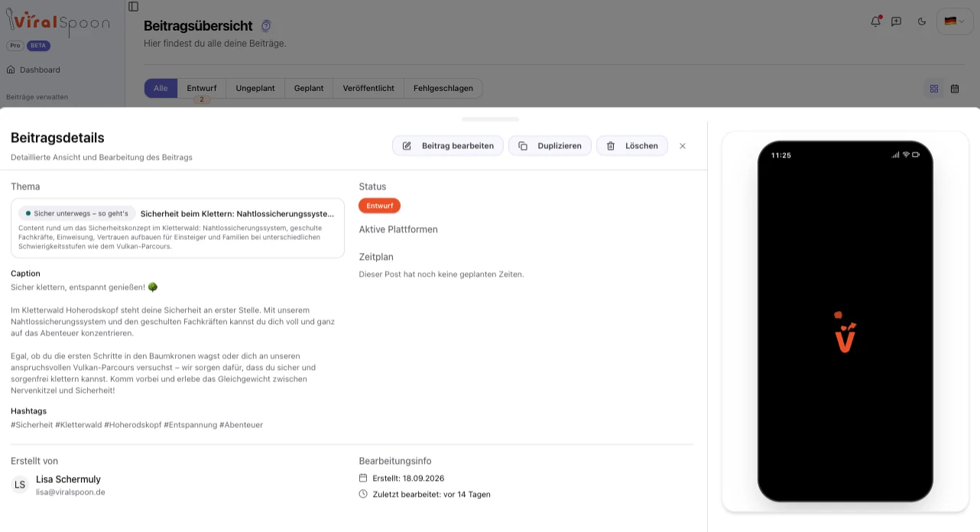Open the notifications bell
Screen dimensions: 980x532
point(876,21)
